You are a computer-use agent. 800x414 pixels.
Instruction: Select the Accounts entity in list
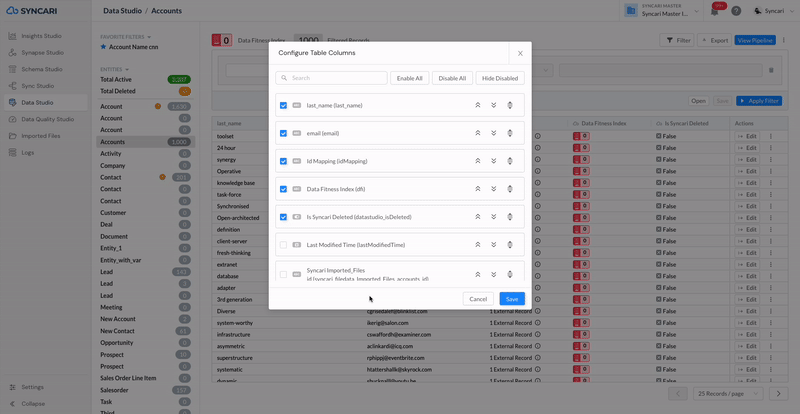coord(145,142)
